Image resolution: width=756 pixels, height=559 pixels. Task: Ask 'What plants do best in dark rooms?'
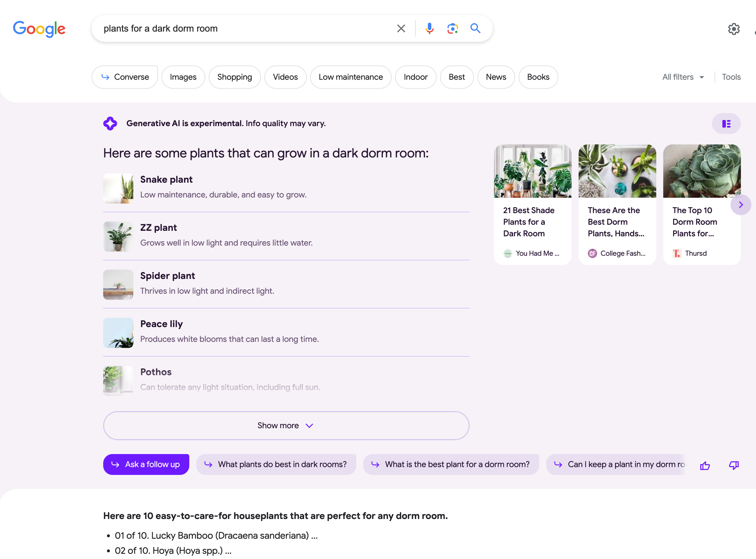(x=276, y=464)
